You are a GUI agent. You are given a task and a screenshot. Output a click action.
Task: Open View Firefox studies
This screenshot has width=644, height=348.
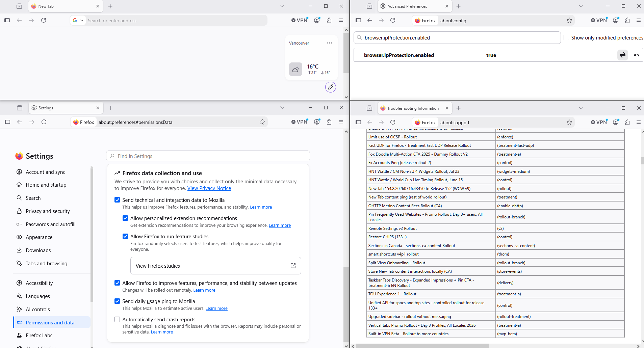[215, 266]
